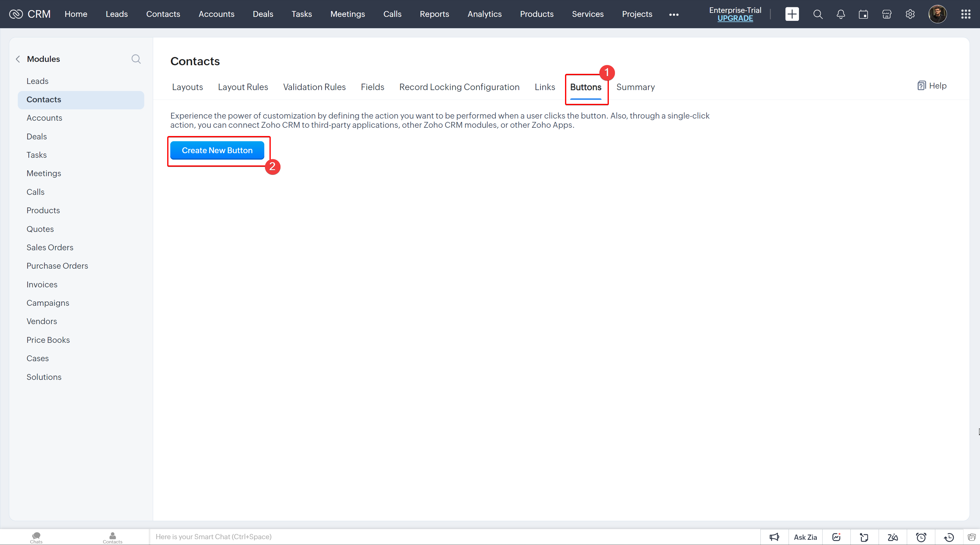Click Create New Button
This screenshot has width=980, height=545.
click(x=217, y=150)
